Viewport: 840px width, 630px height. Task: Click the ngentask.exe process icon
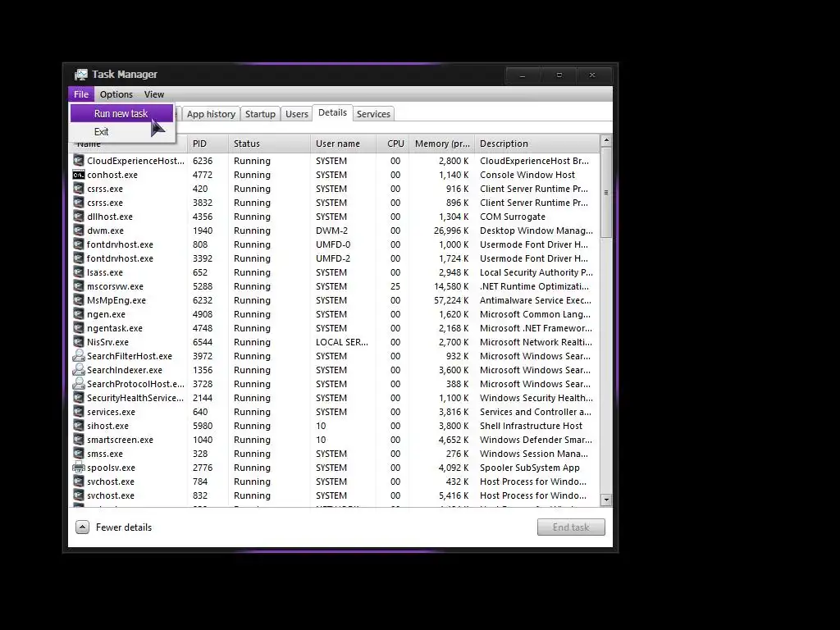[x=79, y=328]
